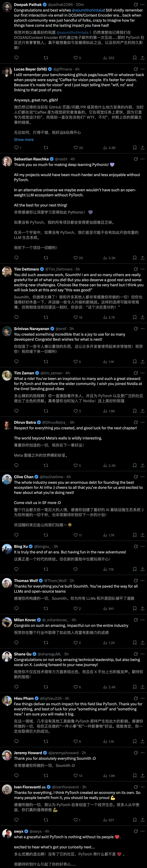Bookmark Tim Dettmers' reply
Viewport: 147px width, 868px height.
point(135,317)
